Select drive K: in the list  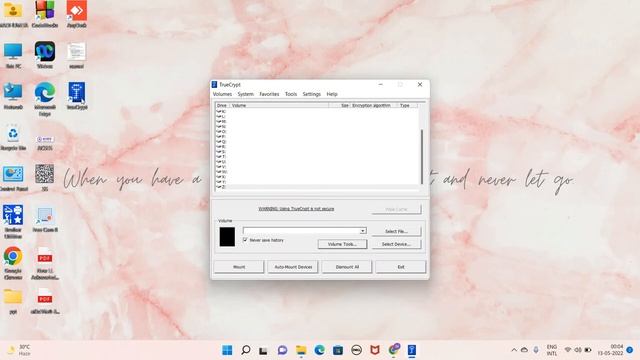pos(317,111)
